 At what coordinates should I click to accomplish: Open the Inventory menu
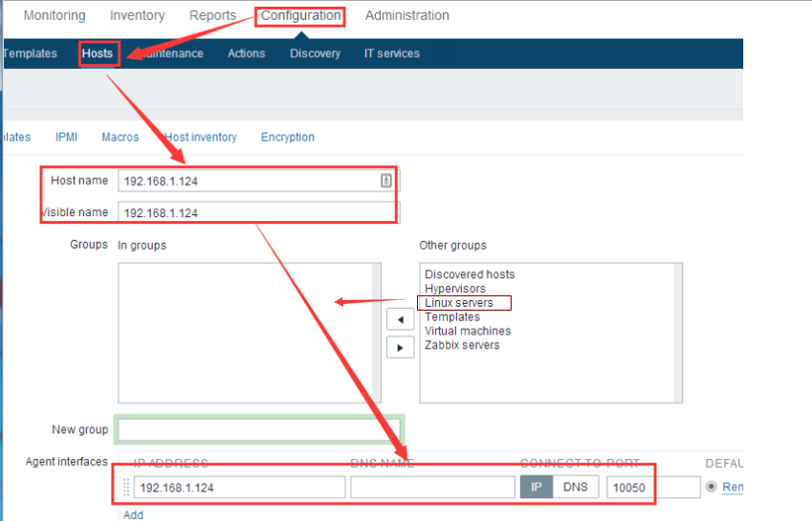137,15
